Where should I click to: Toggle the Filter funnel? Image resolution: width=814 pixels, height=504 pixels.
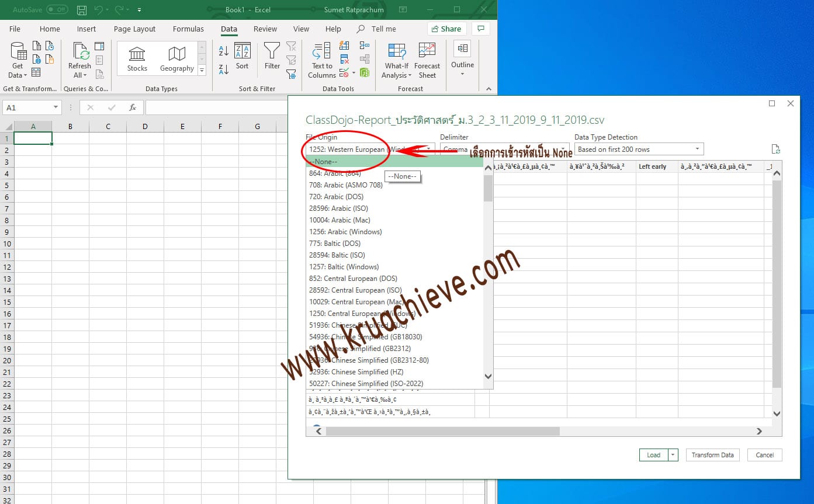[272, 57]
